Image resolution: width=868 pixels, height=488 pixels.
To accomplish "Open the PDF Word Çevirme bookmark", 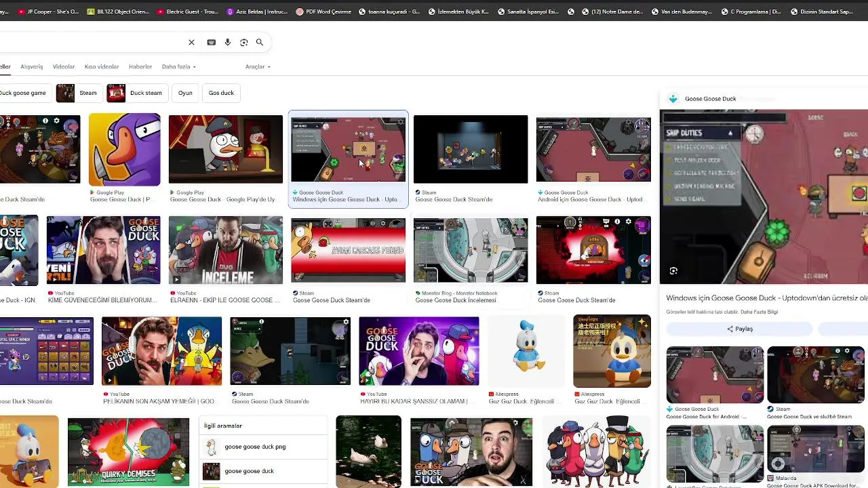I will point(323,12).
